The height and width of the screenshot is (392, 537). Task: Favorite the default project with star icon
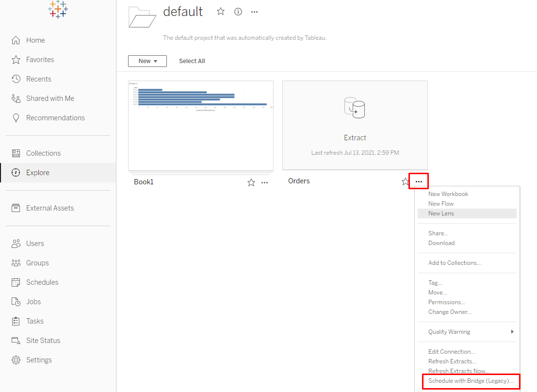(221, 12)
